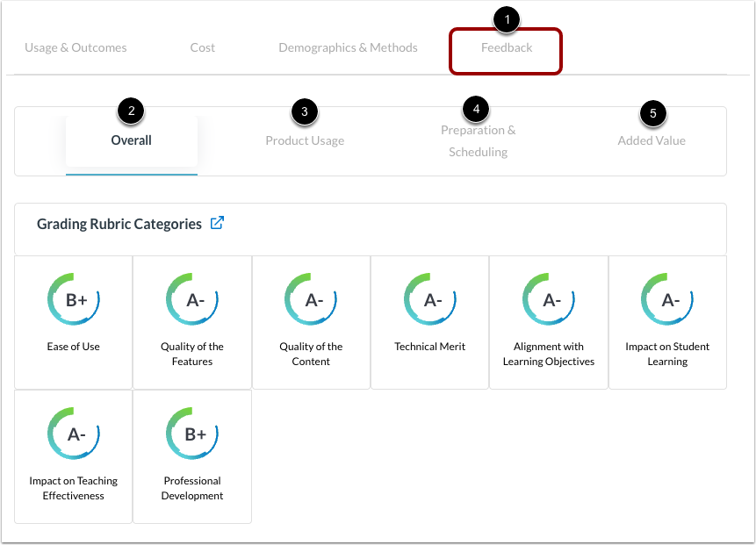Screen dimensions: 756x545
Task: Open the Usage & Outcomes tab
Action: [x=76, y=47]
